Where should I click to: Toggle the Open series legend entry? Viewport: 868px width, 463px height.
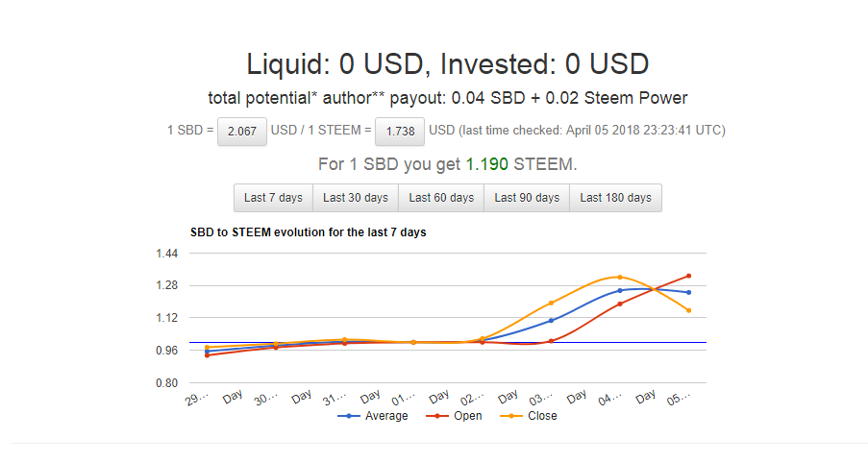[x=457, y=416]
